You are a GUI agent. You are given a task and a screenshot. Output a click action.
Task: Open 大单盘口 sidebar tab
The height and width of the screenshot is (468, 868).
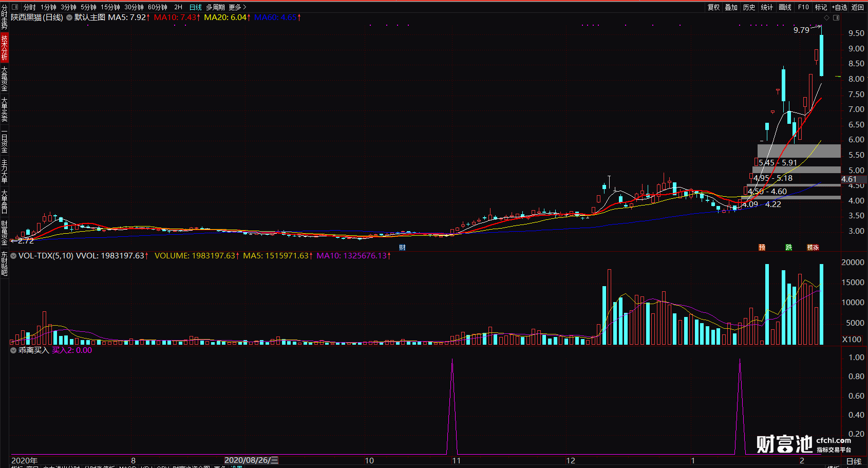(4, 202)
